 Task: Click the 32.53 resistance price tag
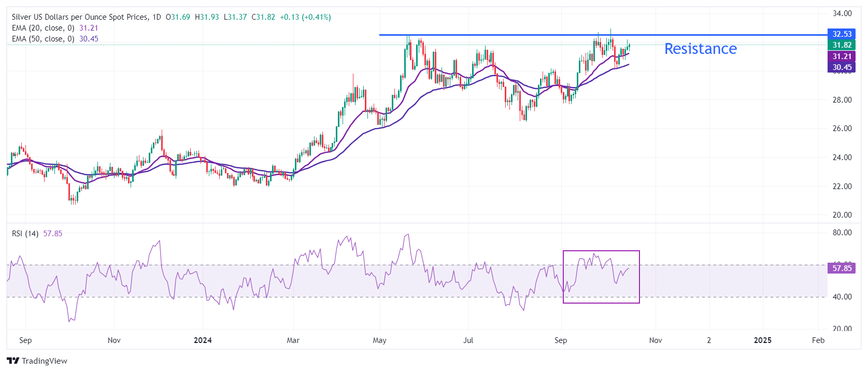pos(842,34)
